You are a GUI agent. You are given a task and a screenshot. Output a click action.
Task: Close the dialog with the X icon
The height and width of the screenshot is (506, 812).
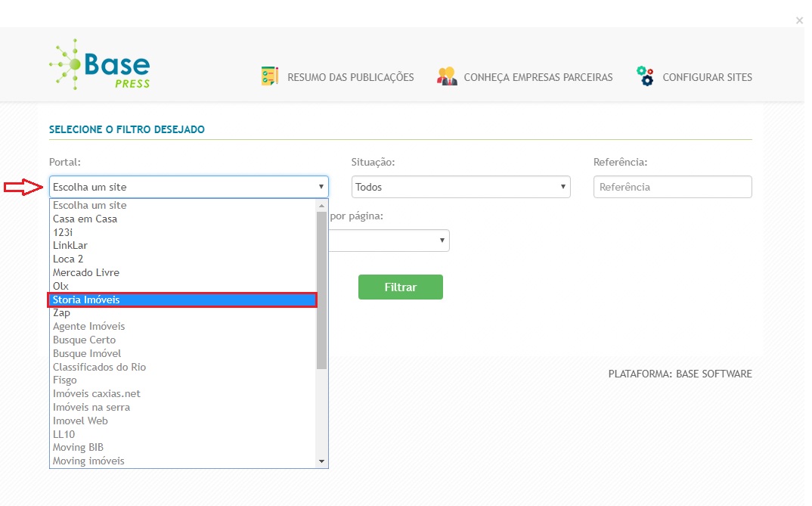click(x=799, y=21)
